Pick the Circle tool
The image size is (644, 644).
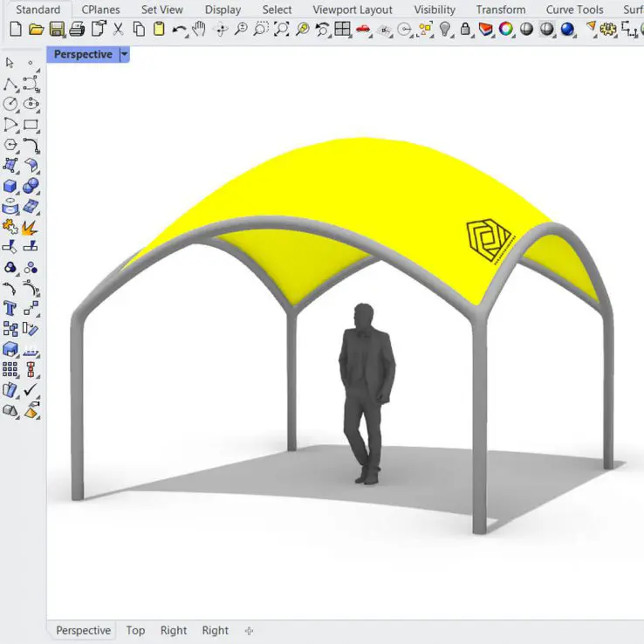10,105
